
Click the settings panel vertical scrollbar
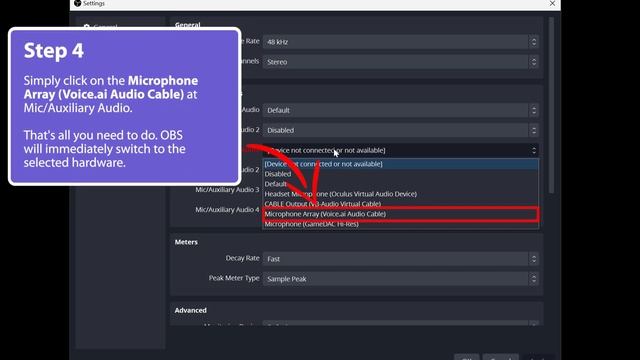(x=551, y=105)
